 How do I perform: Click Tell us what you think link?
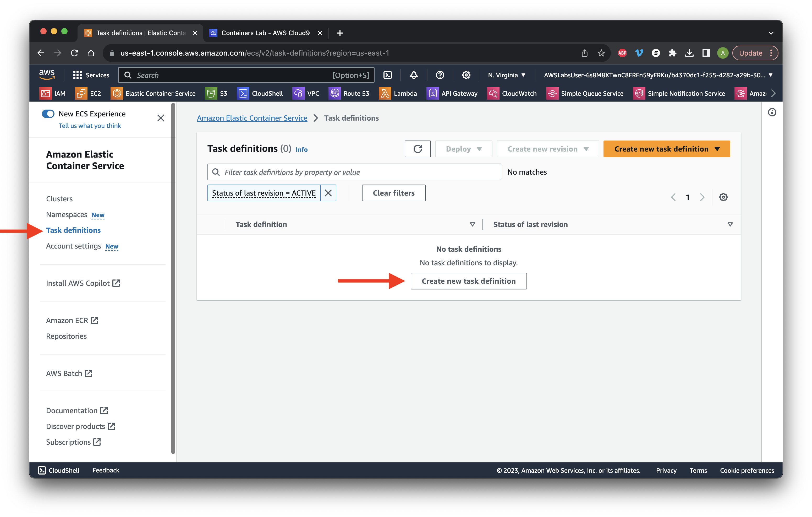90,126
